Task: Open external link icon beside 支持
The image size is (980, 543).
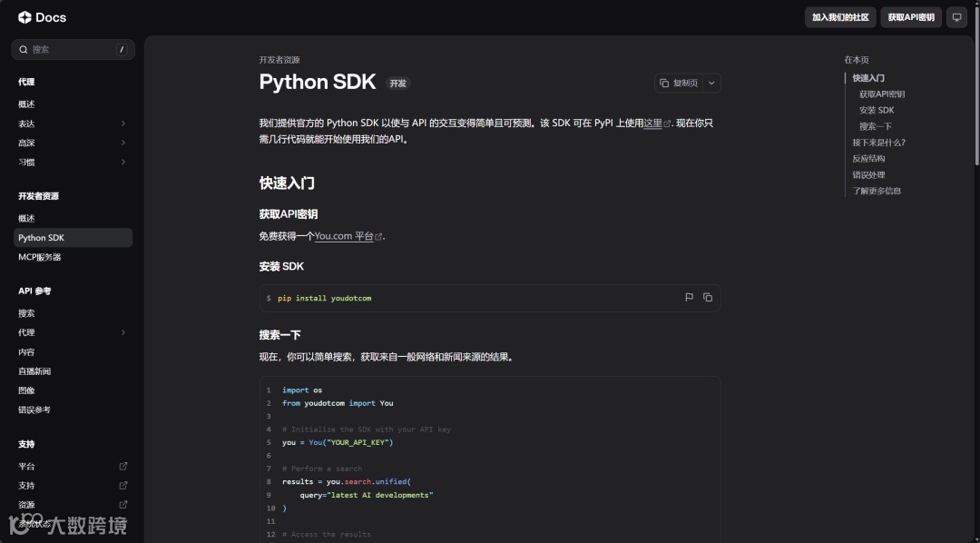Action: click(x=123, y=486)
